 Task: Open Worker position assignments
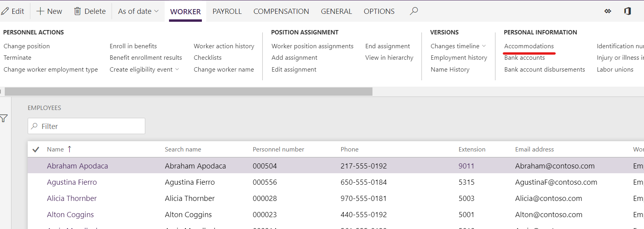pos(312,46)
